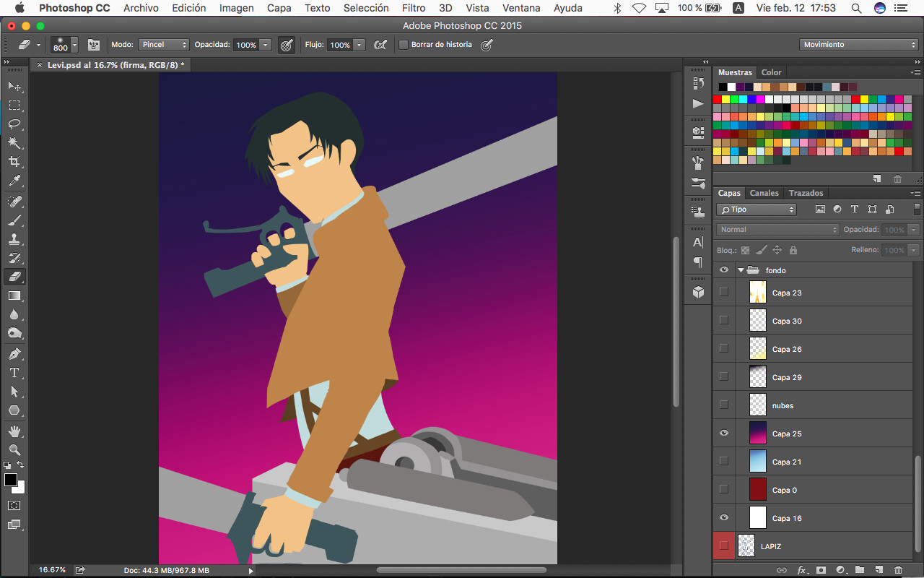Show layer Capa 23
The image size is (924, 578).
click(724, 293)
